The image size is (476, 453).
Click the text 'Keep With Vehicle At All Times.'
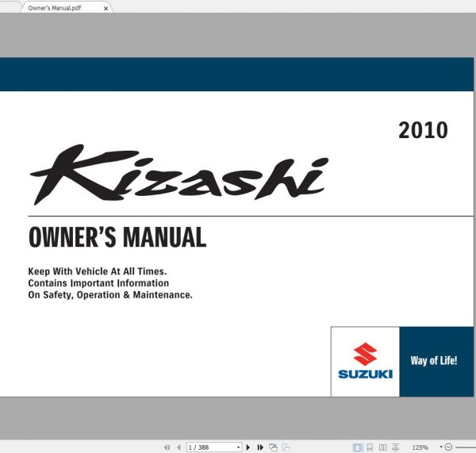(x=98, y=271)
